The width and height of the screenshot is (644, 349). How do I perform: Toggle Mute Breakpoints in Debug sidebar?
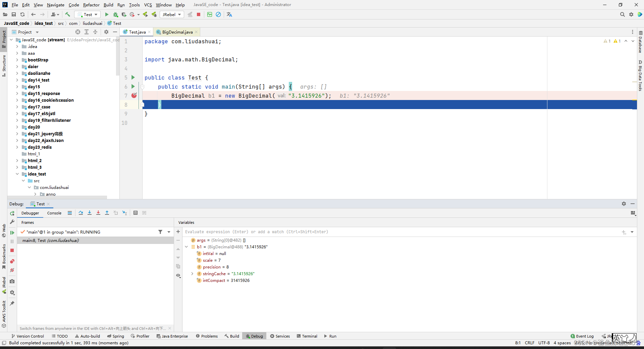click(x=12, y=270)
